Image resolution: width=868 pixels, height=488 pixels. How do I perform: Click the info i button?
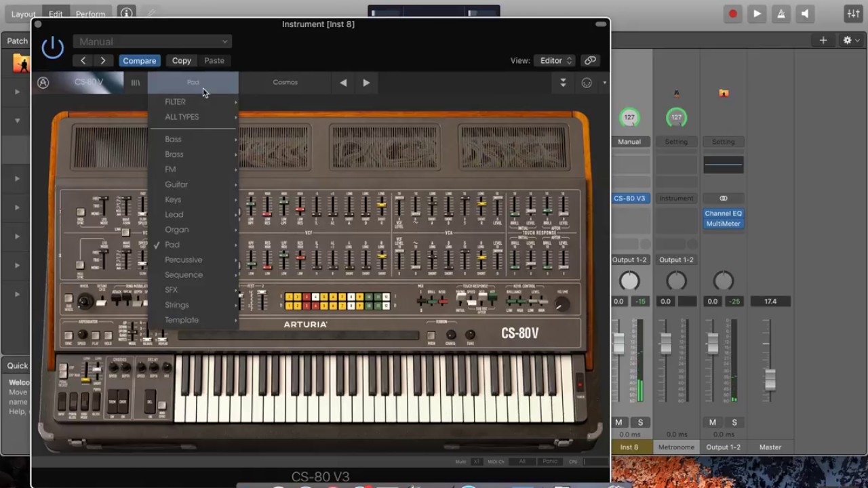126,13
